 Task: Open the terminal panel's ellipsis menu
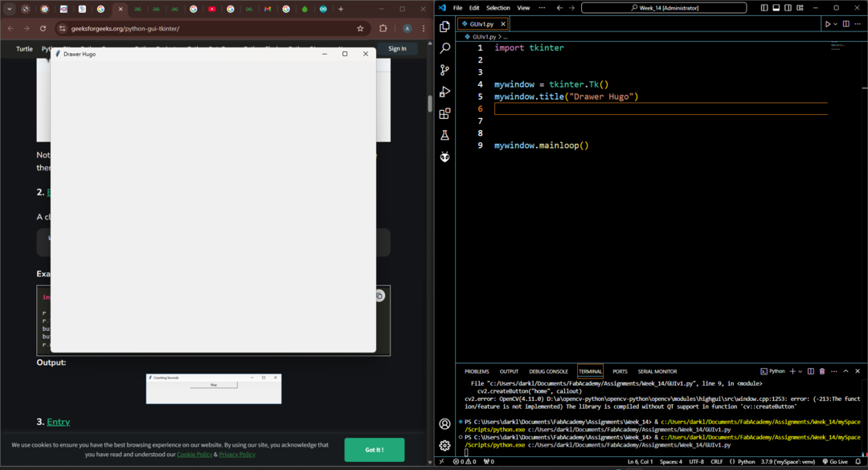pos(833,371)
